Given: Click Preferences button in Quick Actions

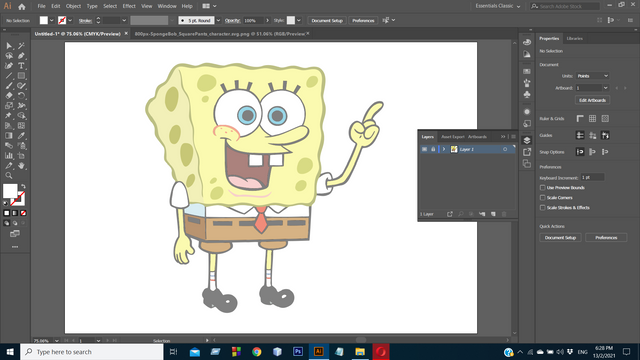Looking at the screenshot, I should click(606, 238).
